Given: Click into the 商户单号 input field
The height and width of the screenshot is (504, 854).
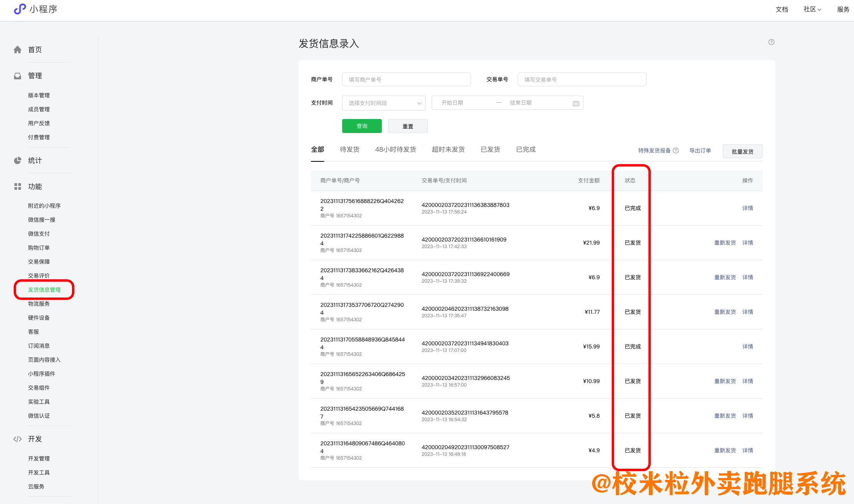Looking at the screenshot, I should pyautogui.click(x=406, y=79).
